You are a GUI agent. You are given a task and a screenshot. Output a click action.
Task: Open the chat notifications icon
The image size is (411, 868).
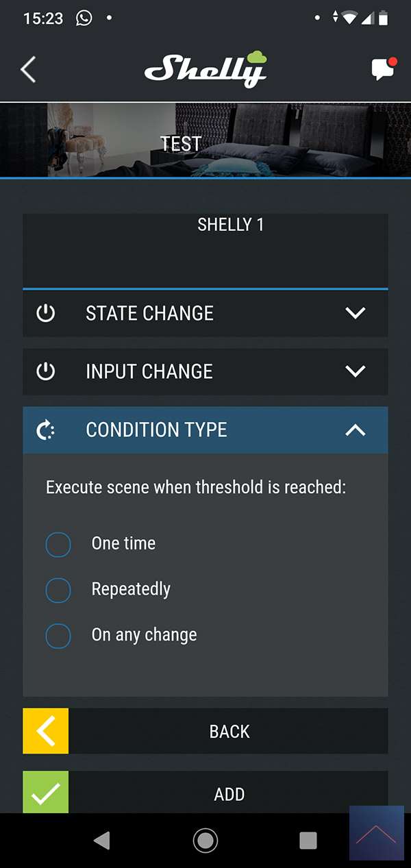coord(382,69)
